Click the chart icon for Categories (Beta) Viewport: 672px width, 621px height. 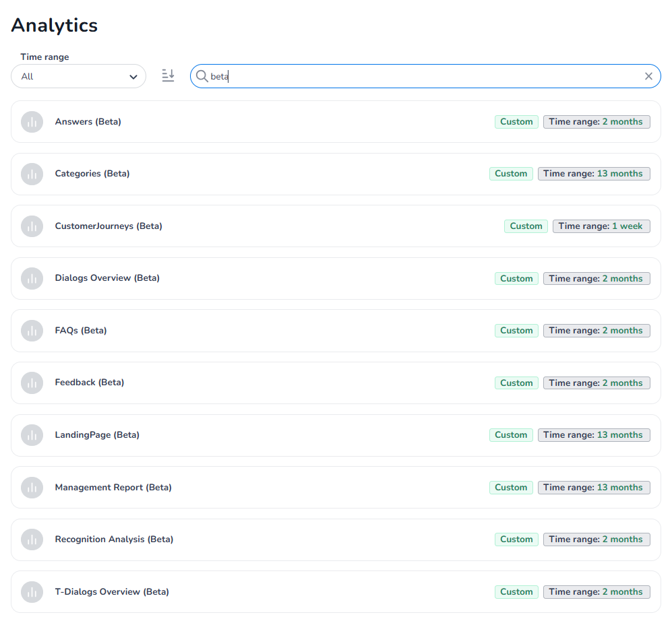[x=32, y=174]
